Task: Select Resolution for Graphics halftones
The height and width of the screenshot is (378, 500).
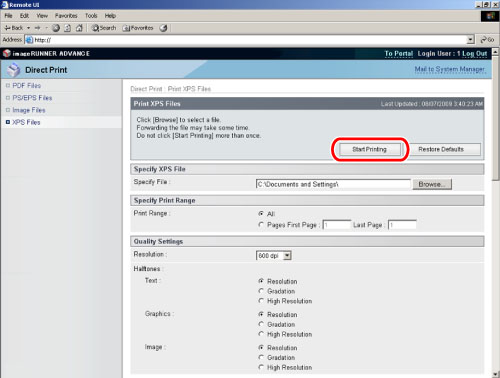Action: coord(261,314)
